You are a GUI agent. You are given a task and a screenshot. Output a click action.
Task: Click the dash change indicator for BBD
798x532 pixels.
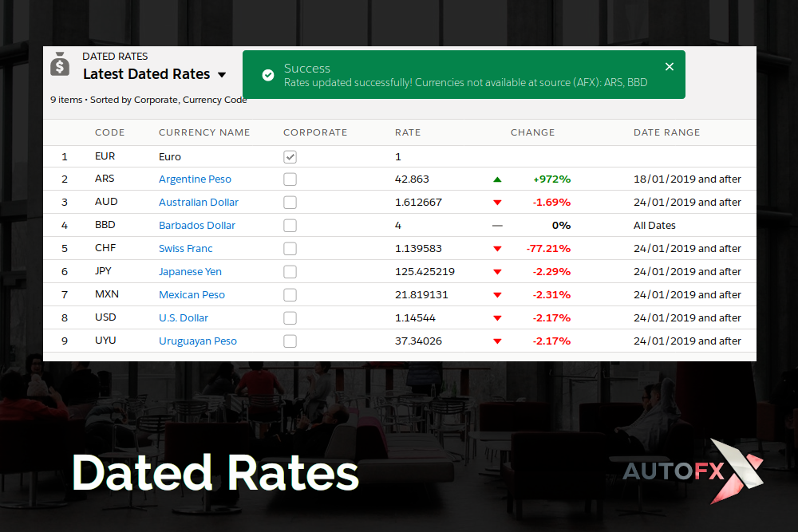click(x=497, y=226)
